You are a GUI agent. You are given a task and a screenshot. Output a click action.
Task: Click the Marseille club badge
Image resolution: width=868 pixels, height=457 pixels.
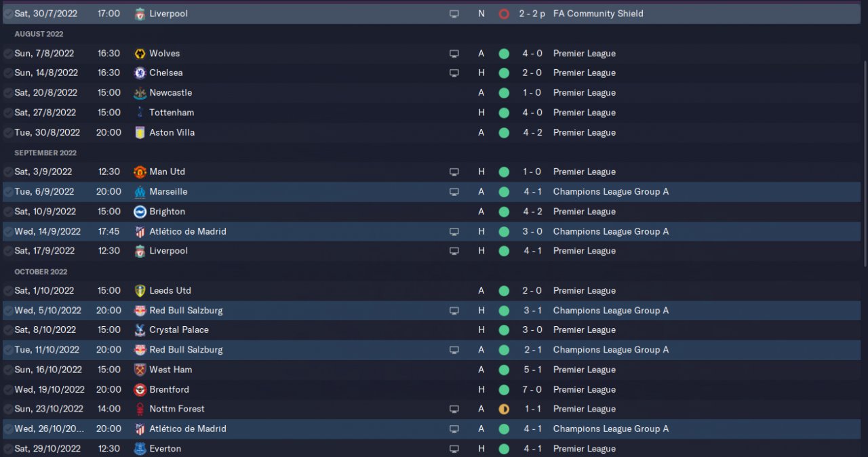click(140, 192)
